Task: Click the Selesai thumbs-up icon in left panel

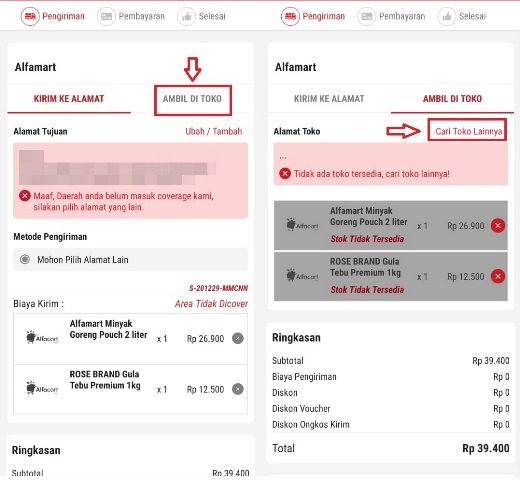Action: pyautogui.click(x=187, y=16)
